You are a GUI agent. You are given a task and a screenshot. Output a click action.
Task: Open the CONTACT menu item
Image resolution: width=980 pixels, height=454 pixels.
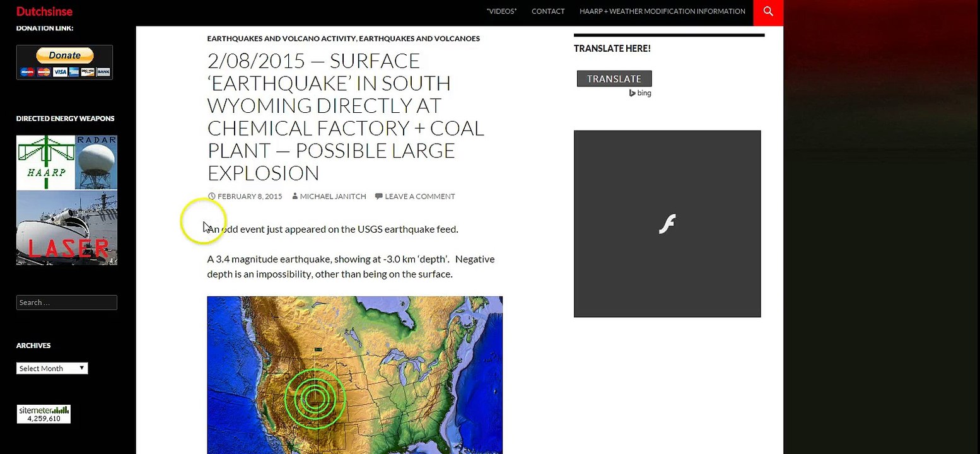(x=548, y=11)
